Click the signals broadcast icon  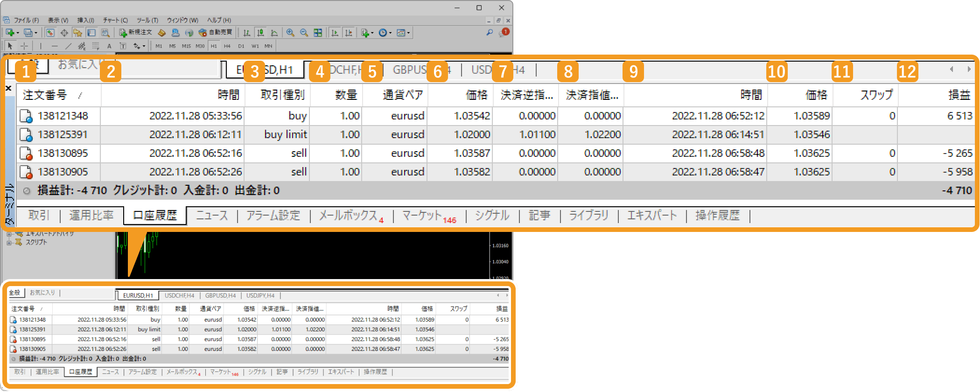click(189, 33)
